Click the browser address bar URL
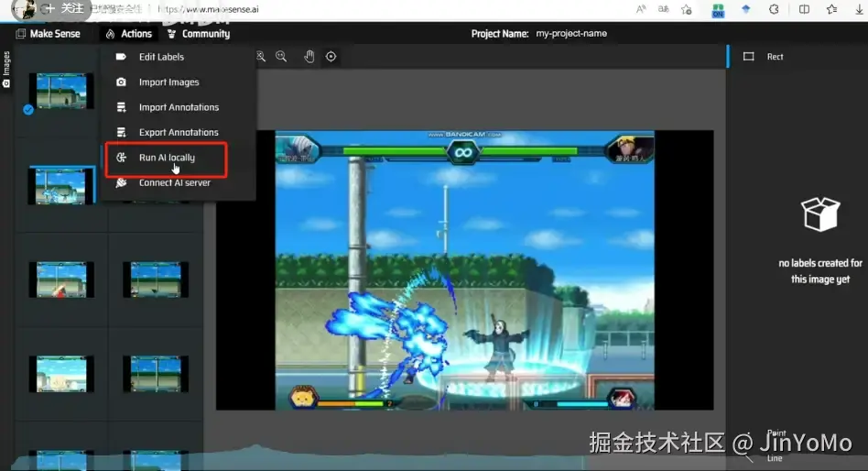The width and height of the screenshot is (868, 471). tap(209, 9)
